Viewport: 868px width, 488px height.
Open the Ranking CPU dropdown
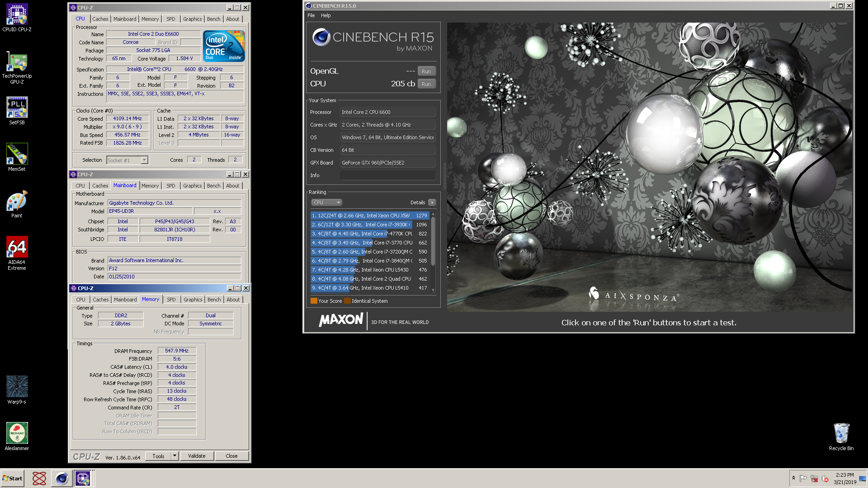[326, 202]
